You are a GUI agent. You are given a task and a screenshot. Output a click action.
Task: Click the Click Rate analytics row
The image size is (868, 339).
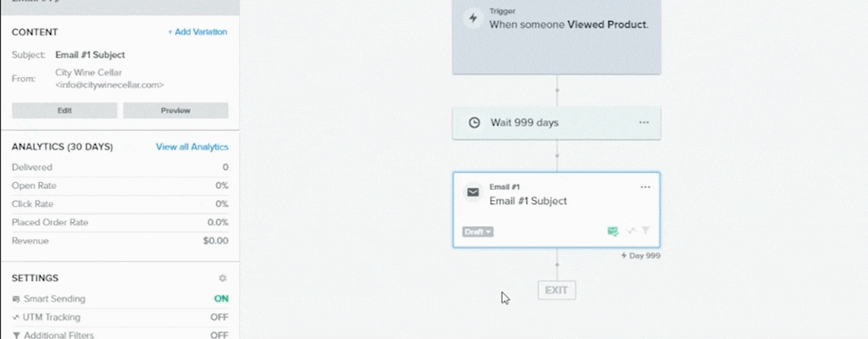pyautogui.click(x=120, y=204)
